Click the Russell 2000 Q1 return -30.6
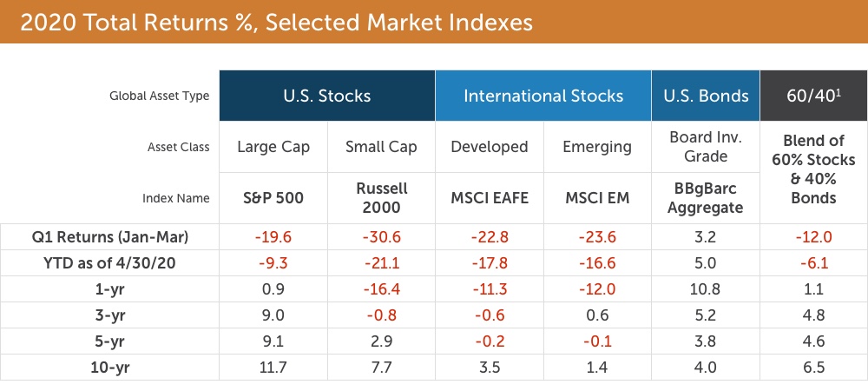This screenshot has width=868, height=391. 382,235
